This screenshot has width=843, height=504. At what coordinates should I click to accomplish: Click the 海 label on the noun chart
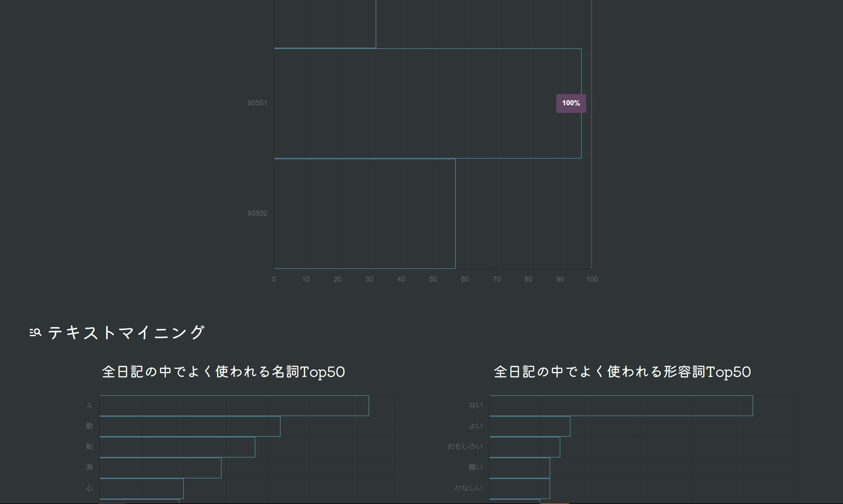pos(89,467)
